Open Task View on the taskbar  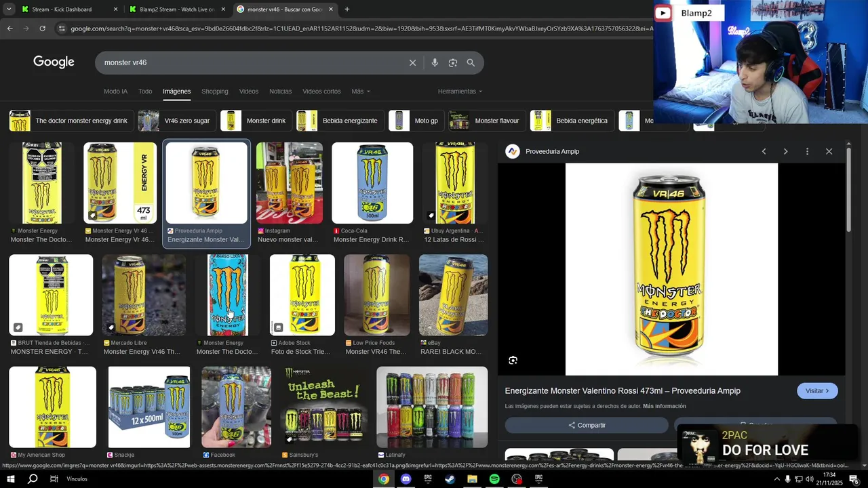tap(54, 479)
